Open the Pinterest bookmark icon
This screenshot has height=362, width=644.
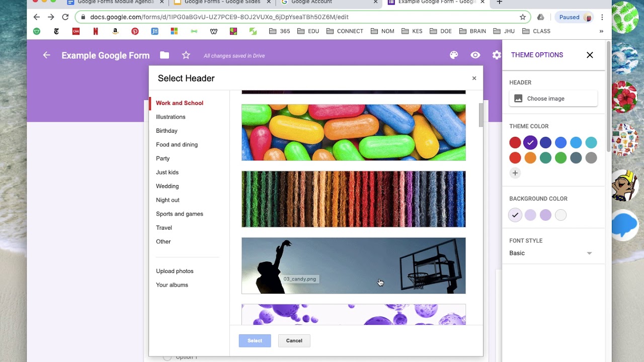pyautogui.click(x=135, y=31)
